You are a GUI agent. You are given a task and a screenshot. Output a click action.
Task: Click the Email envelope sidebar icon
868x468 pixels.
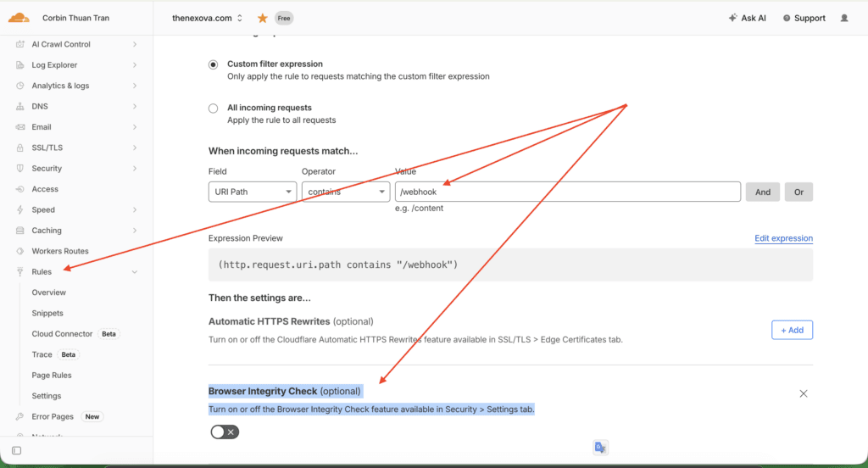point(20,127)
